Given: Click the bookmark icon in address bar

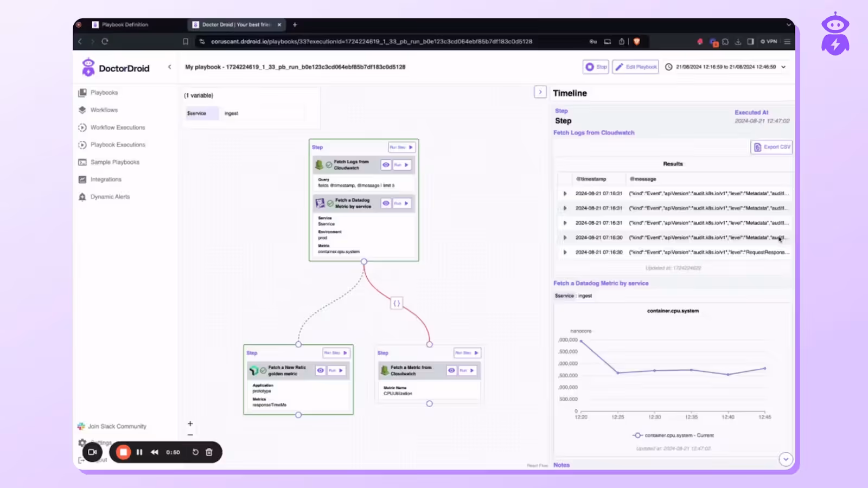Looking at the screenshot, I should pyautogui.click(x=186, y=41).
